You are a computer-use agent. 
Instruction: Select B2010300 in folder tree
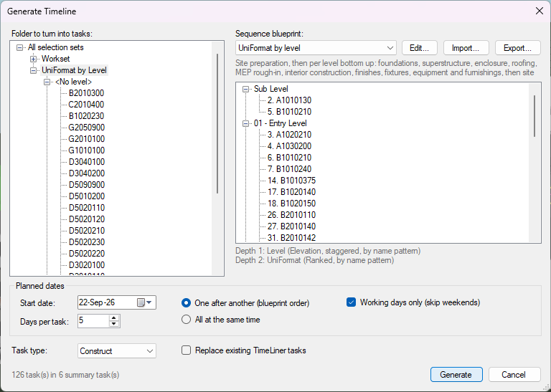(86, 93)
